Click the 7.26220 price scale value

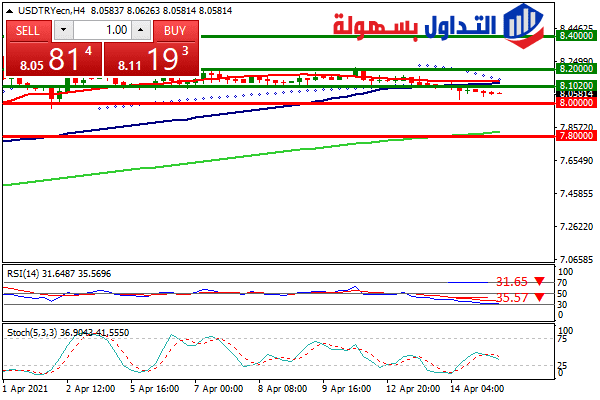(x=576, y=227)
